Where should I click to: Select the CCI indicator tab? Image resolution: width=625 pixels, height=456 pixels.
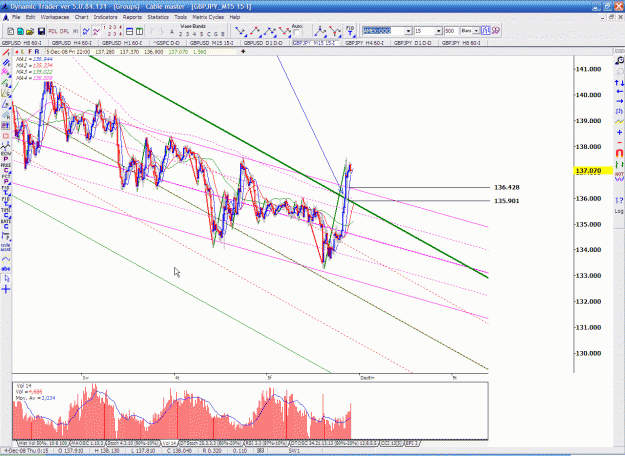pyautogui.click(x=391, y=443)
